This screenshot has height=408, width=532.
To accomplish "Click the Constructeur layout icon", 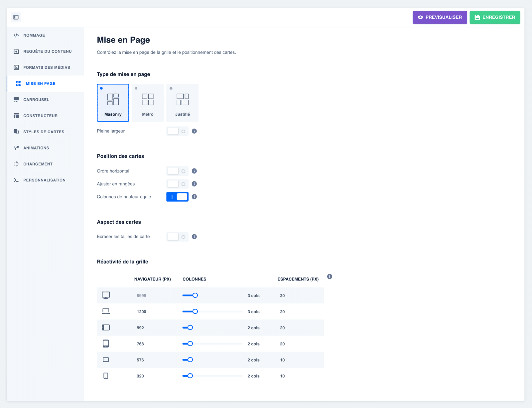I will [x=16, y=116].
